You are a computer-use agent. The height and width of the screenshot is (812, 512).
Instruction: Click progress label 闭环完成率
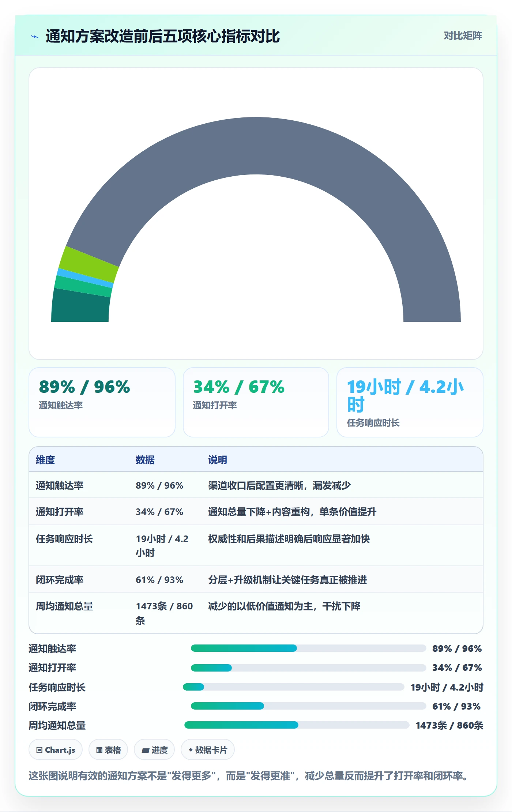coord(52,706)
